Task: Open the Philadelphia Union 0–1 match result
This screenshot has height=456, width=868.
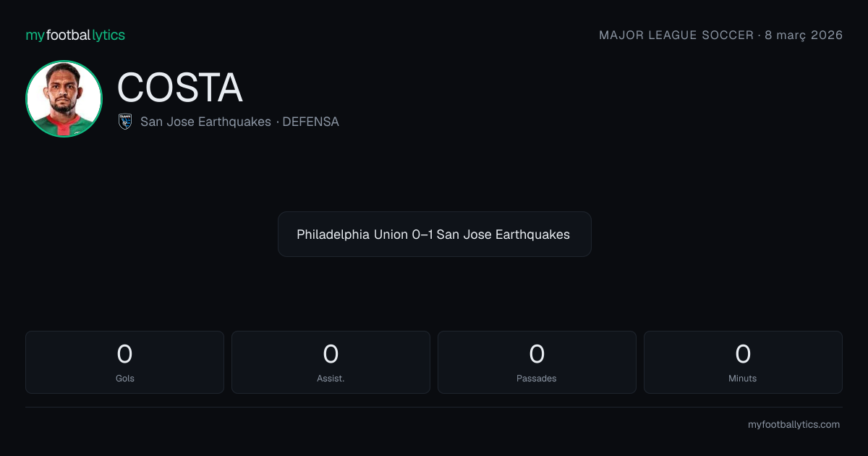Action: pyautogui.click(x=435, y=234)
